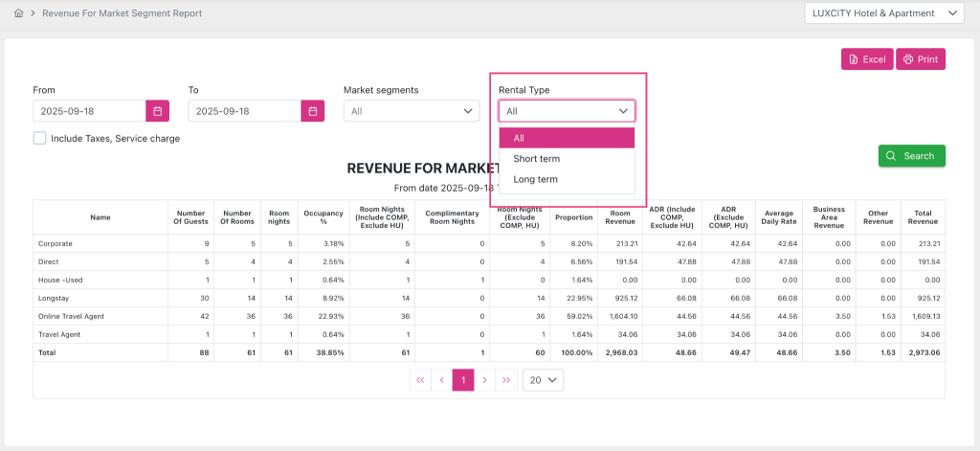Choose the All rental type option
The height and width of the screenshot is (451, 980).
coord(567,138)
